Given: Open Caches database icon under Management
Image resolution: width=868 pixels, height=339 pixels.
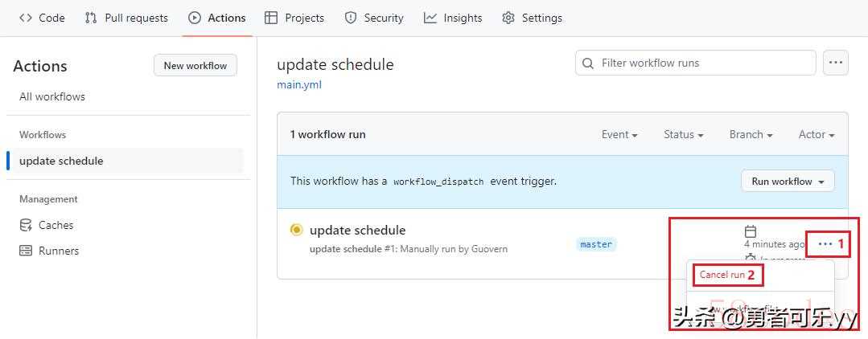Looking at the screenshot, I should (x=26, y=225).
